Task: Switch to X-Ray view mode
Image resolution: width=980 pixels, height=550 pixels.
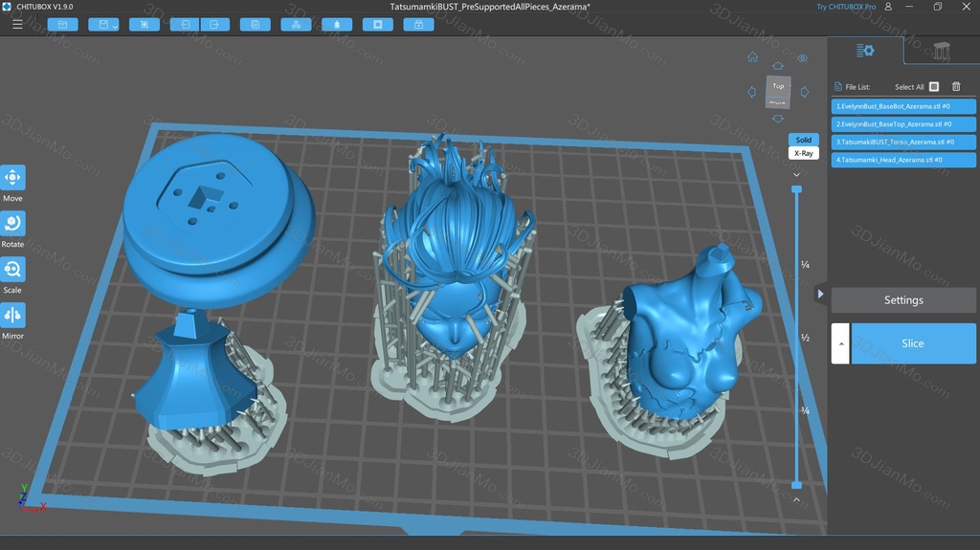Action: tap(803, 153)
